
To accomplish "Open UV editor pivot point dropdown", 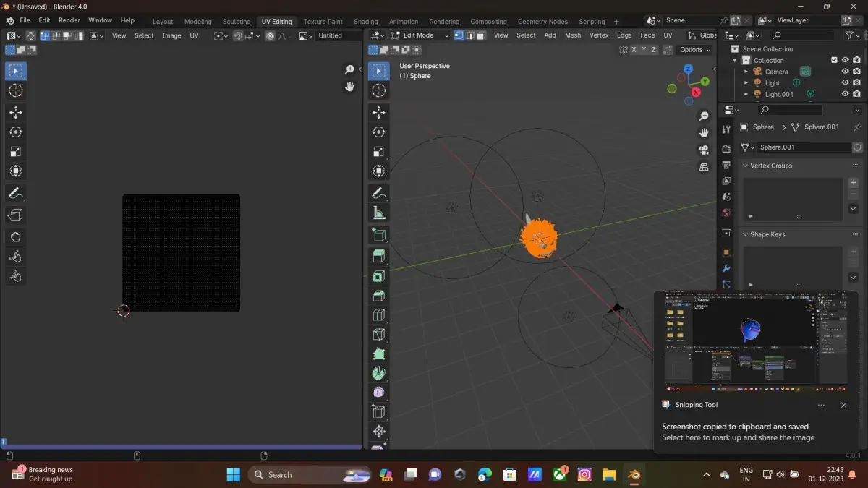I will click(x=221, y=35).
